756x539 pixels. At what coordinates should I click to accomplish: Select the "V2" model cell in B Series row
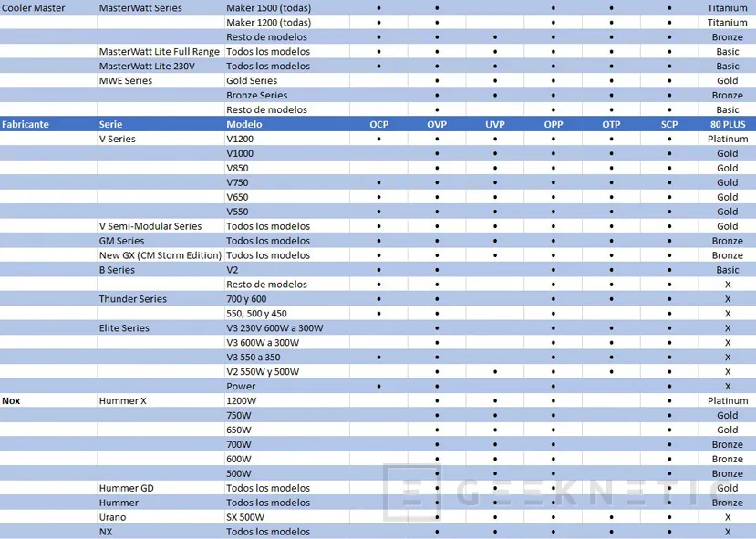(x=232, y=270)
